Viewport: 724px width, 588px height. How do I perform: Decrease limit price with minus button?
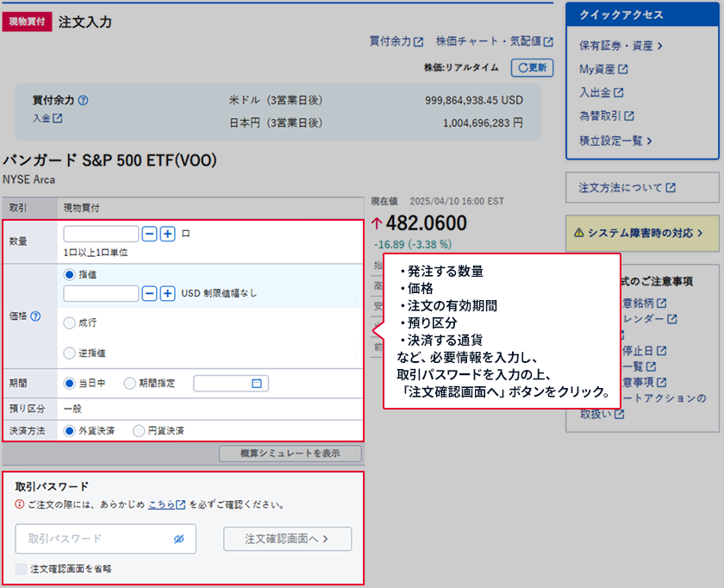149,293
